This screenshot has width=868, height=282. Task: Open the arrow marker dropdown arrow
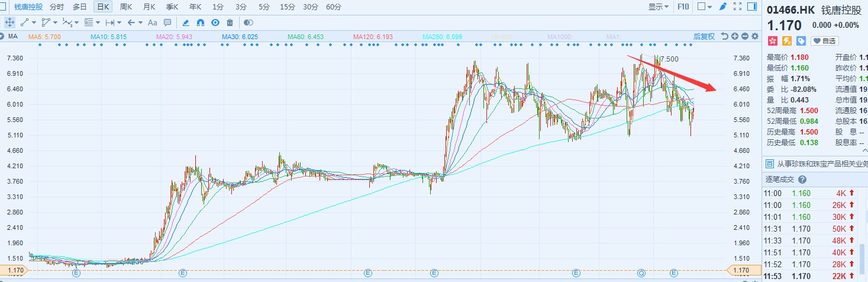coord(140,23)
